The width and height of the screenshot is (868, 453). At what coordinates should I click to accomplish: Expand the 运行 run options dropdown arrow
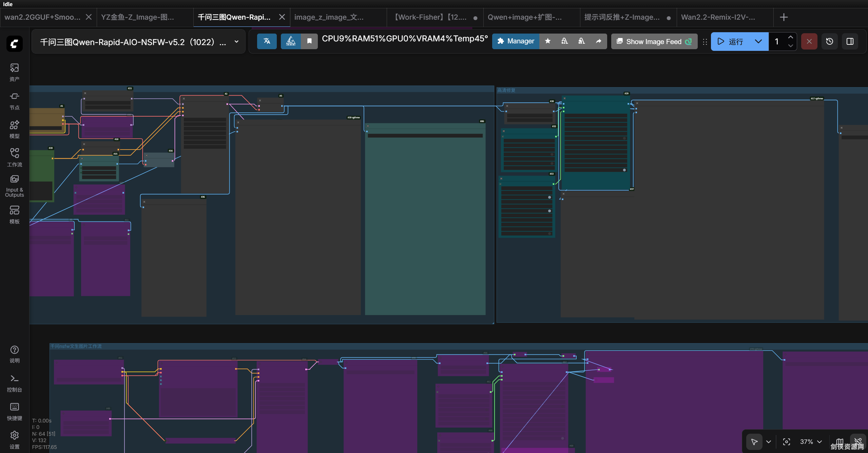tap(758, 41)
